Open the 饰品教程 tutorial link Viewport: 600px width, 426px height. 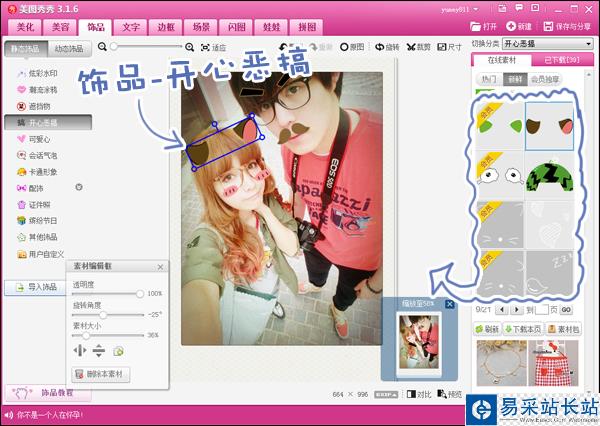pyautogui.click(x=48, y=393)
